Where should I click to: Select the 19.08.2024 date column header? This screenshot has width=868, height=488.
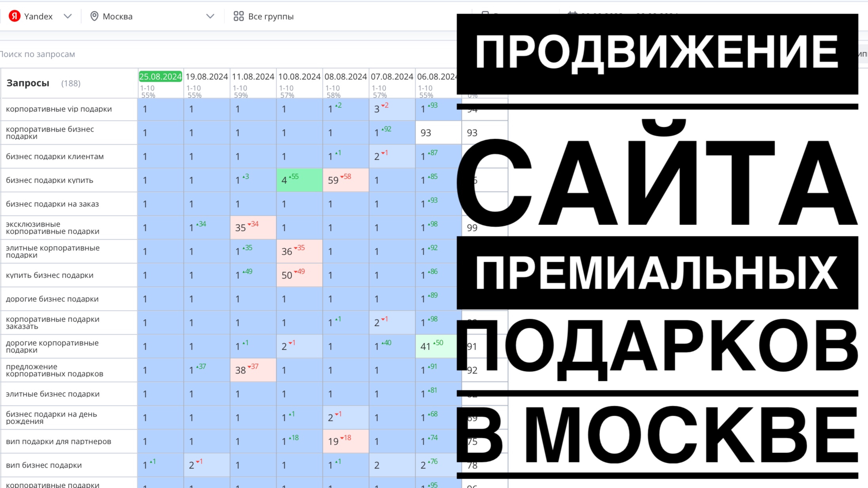[207, 77]
